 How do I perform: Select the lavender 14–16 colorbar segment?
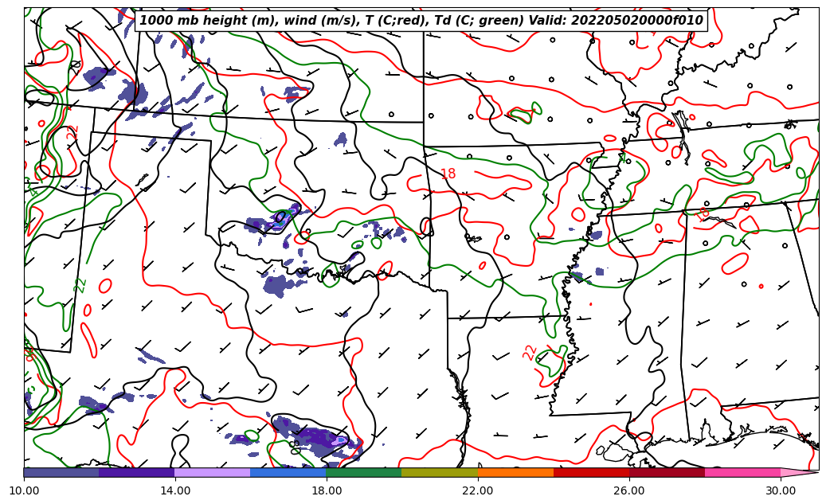213,472
